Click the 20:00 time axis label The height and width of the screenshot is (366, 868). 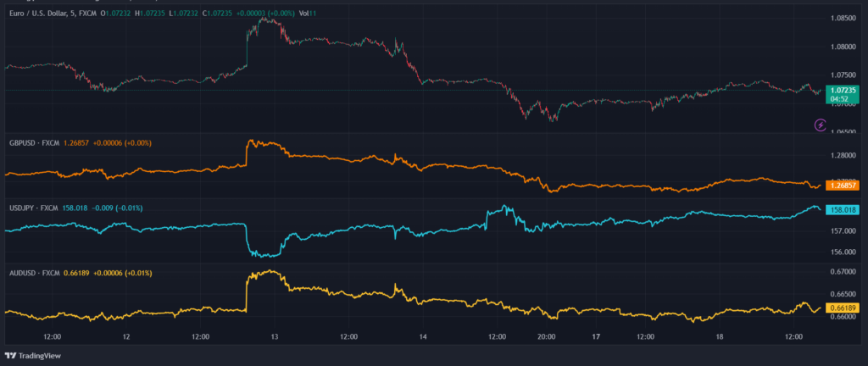[x=547, y=336]
